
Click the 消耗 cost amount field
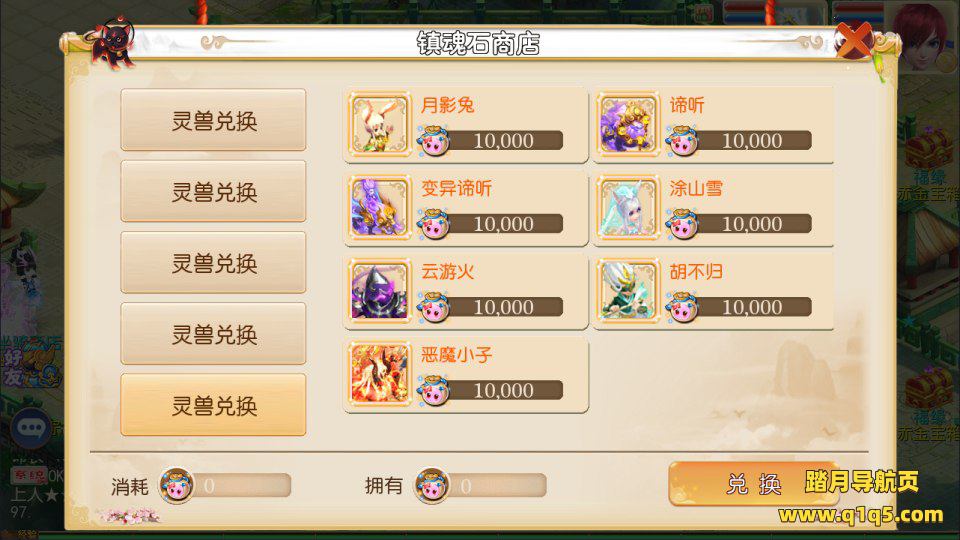click(240, 486)
